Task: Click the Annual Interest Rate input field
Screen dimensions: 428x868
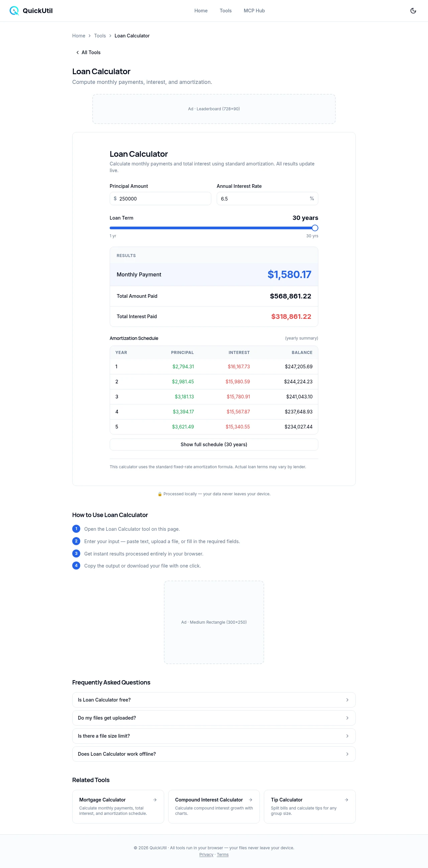Action: coord(263,199)
